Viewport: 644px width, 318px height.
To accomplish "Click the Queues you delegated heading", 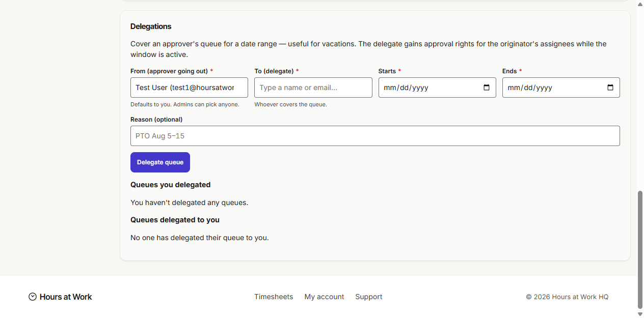I will pyautogui.click(x=170, y=185).
